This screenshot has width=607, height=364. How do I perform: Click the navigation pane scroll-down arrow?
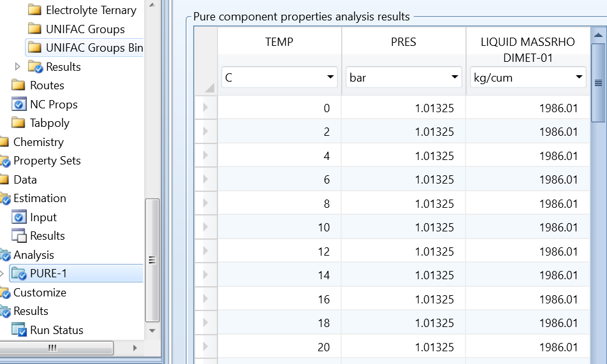pyautogui.click(x=152, y=331)
